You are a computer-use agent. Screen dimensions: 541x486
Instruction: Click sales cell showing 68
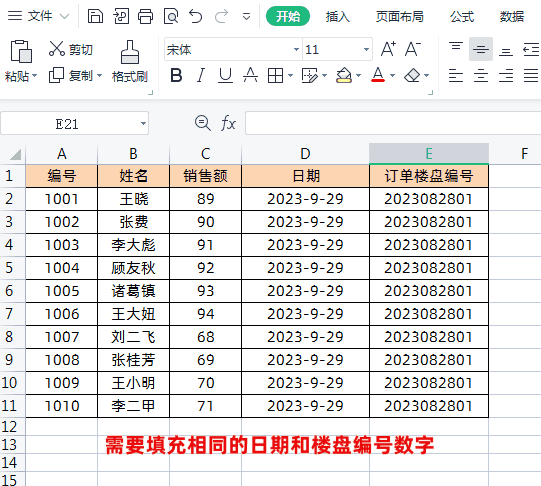pyautogui.click(x=206, y=337)
